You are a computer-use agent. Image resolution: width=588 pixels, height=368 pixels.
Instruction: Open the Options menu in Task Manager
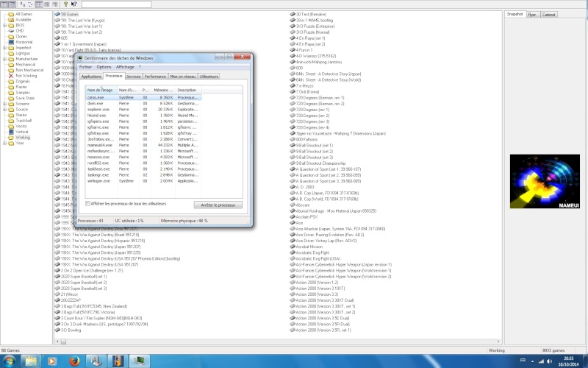(x=104, y=67)
